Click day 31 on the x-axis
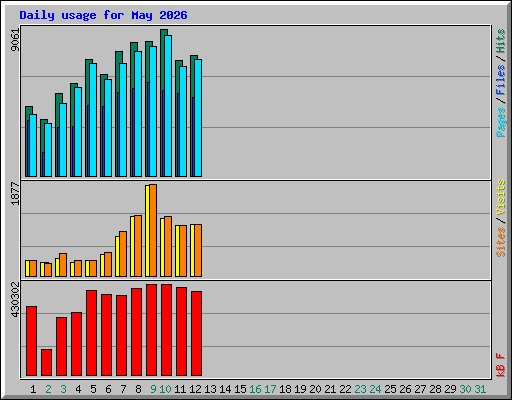 tap(480, 389)
